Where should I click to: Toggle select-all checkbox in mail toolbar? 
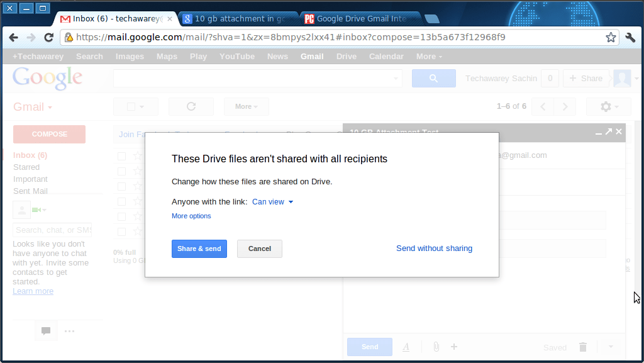[131, 107]
